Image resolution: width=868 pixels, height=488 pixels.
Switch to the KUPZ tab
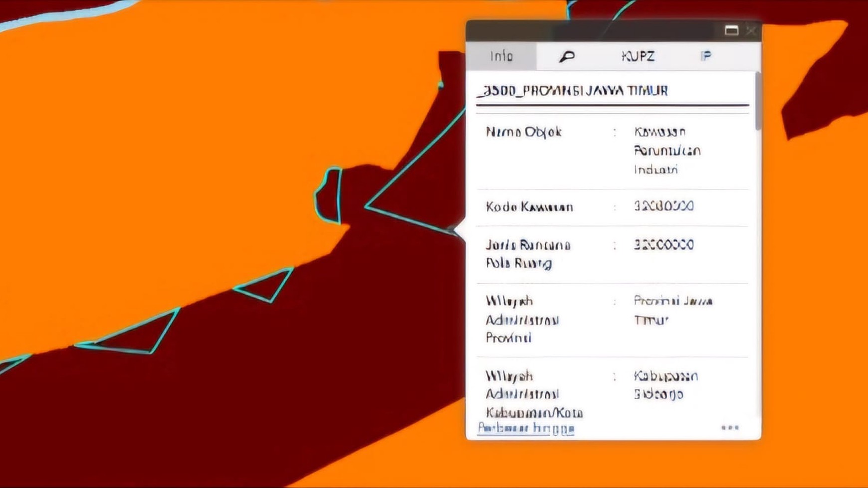tap(638, 56)
